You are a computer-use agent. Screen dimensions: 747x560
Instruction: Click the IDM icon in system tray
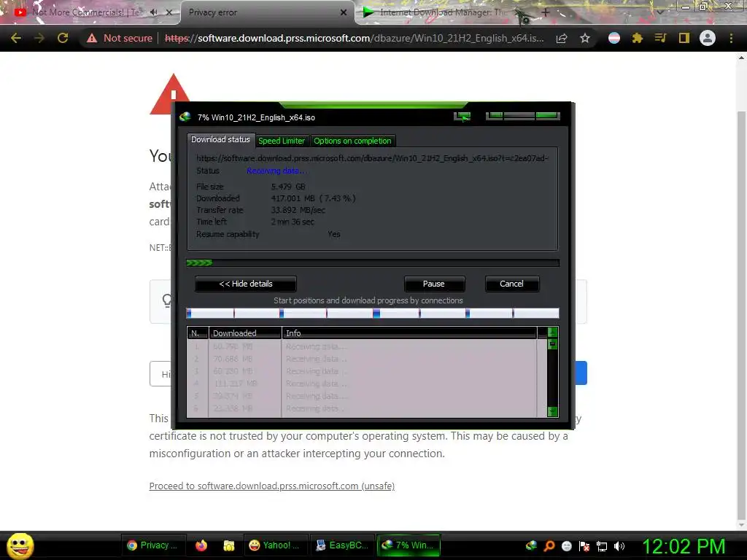[531, 545]
